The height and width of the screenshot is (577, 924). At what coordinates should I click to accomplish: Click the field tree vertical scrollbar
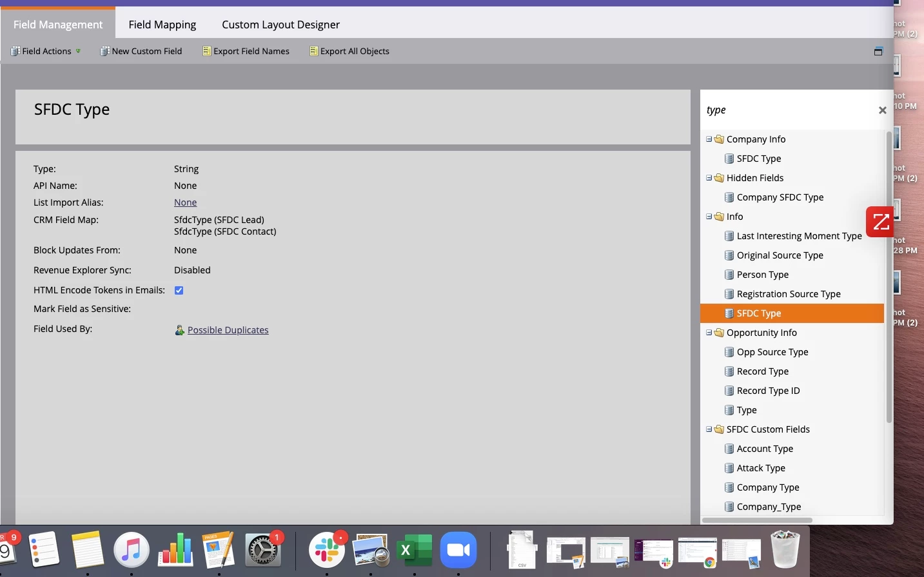(889, 277)
